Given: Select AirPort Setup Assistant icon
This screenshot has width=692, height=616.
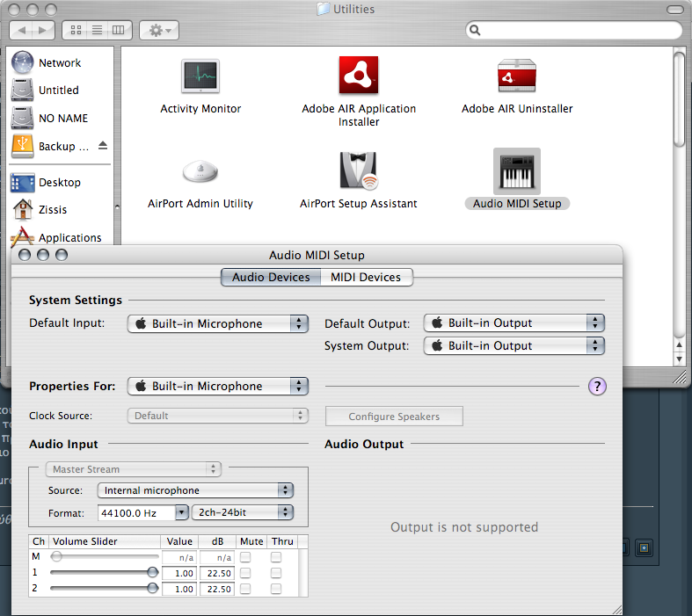Looking at the screenshot, I should pos(359,170).
